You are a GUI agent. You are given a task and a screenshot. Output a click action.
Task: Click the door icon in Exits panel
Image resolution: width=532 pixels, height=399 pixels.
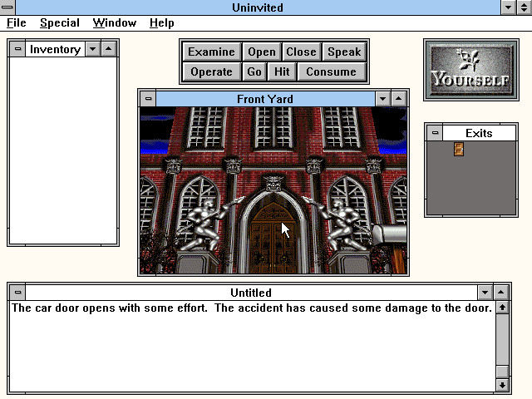[459, 150]
